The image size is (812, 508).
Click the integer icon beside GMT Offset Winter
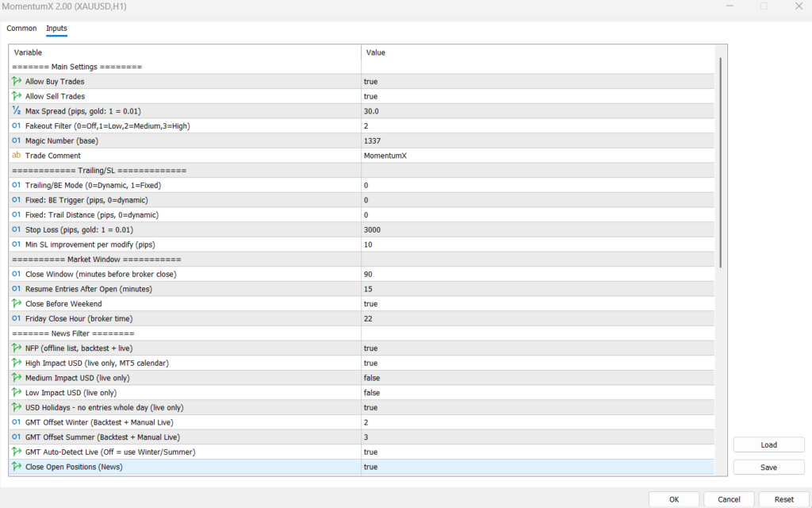pyautogui.click(x=17, y=422)
